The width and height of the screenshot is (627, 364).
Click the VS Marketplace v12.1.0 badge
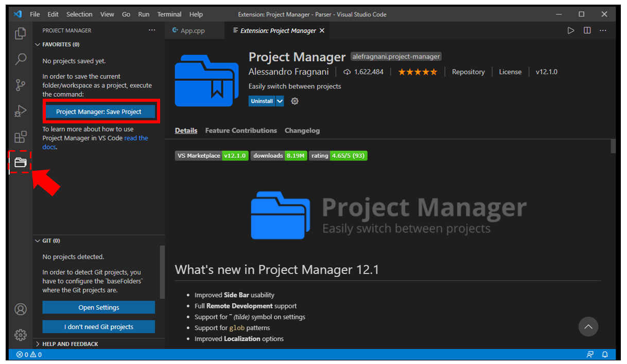[x=212, y=155]
